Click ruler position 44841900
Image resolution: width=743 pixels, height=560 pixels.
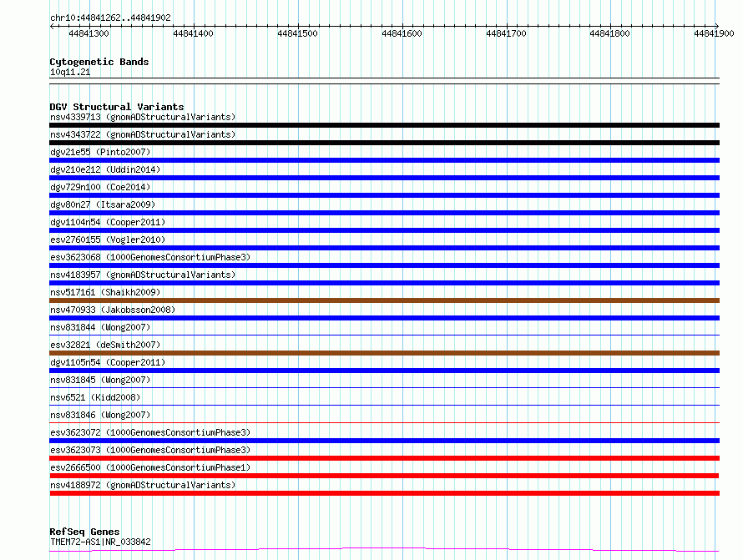click(x=714, y=33)
